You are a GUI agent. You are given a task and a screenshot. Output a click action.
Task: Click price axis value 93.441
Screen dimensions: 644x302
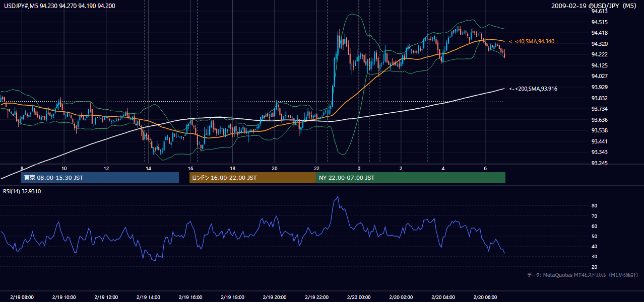[x=599, y=141]
